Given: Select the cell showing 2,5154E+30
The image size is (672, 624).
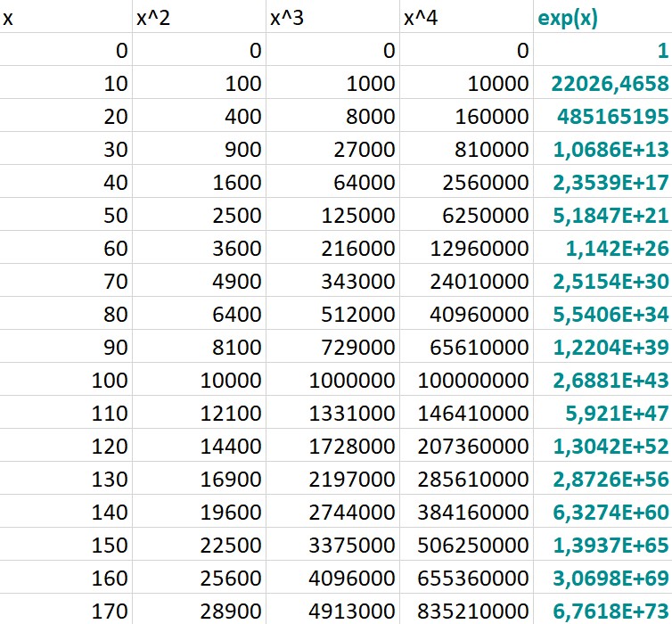Looking at the screenshot, I should pos(603,281).
